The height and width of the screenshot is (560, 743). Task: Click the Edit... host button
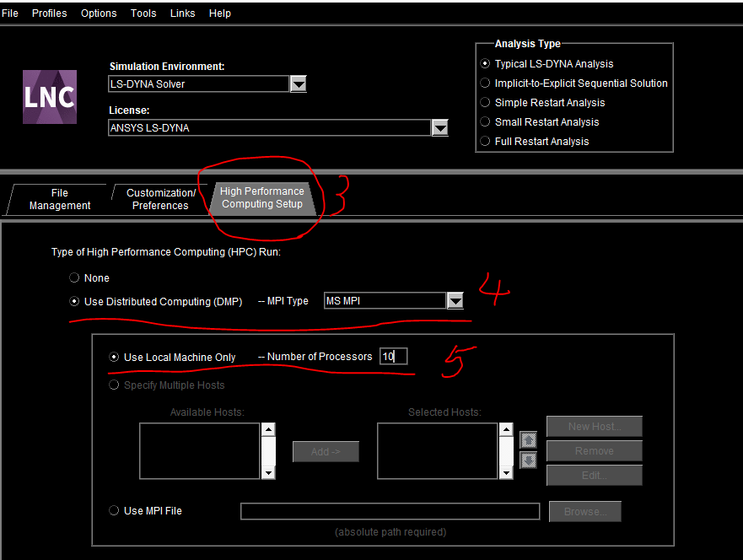coord(595,475)
